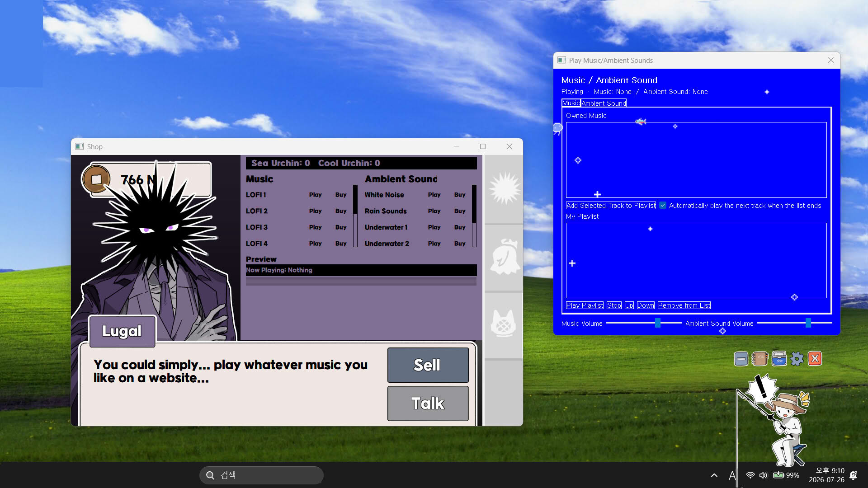Buy the LOFI 2 track
868x488 pixels.
(x=341, y=211)
